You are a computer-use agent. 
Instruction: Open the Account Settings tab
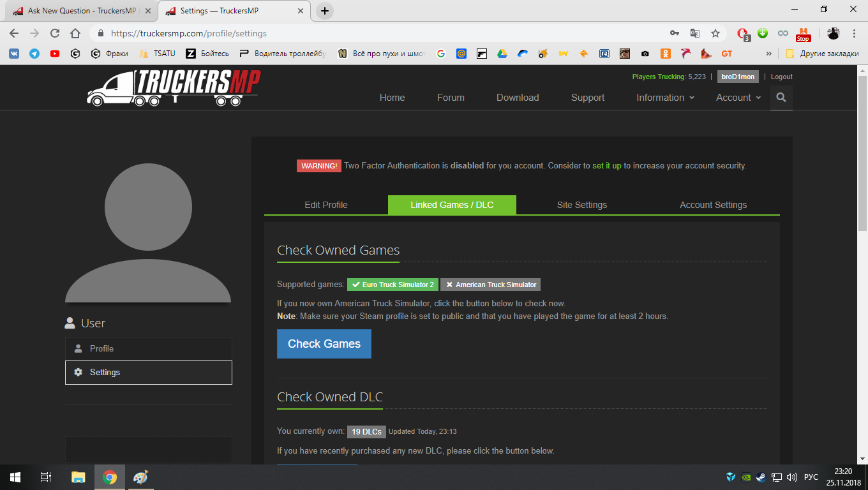(713, 205)
